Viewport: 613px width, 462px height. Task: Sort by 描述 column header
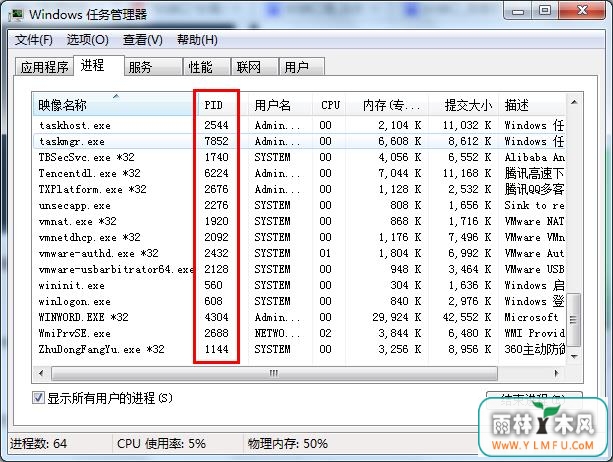point(532,105)
